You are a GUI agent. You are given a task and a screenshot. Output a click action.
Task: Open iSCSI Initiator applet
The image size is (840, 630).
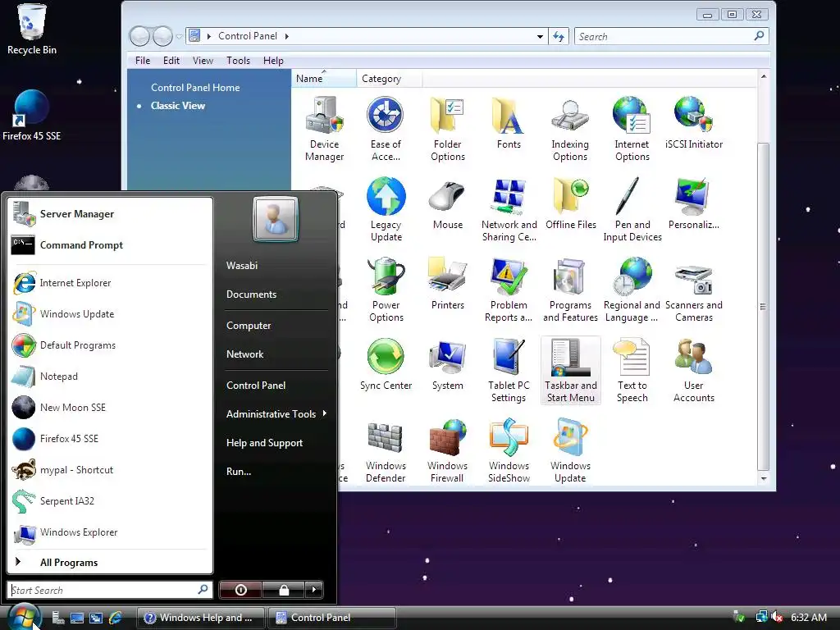[694, 123]
